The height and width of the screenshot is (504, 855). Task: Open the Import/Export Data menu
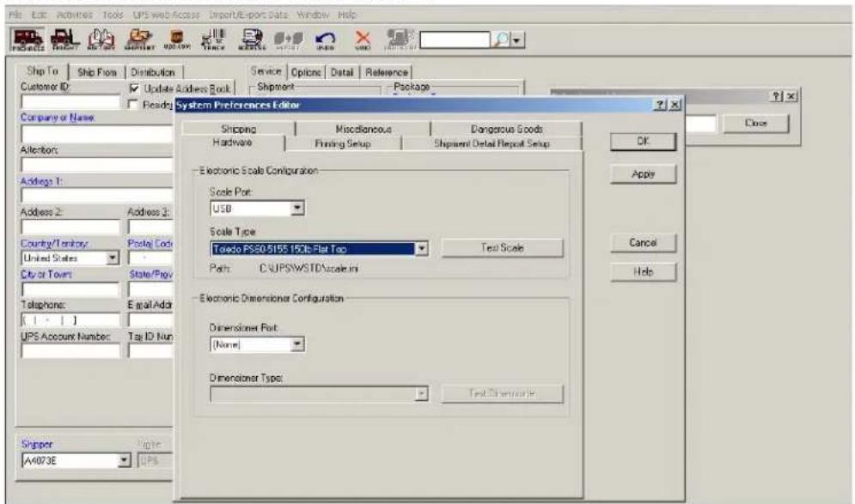[248, 15]
